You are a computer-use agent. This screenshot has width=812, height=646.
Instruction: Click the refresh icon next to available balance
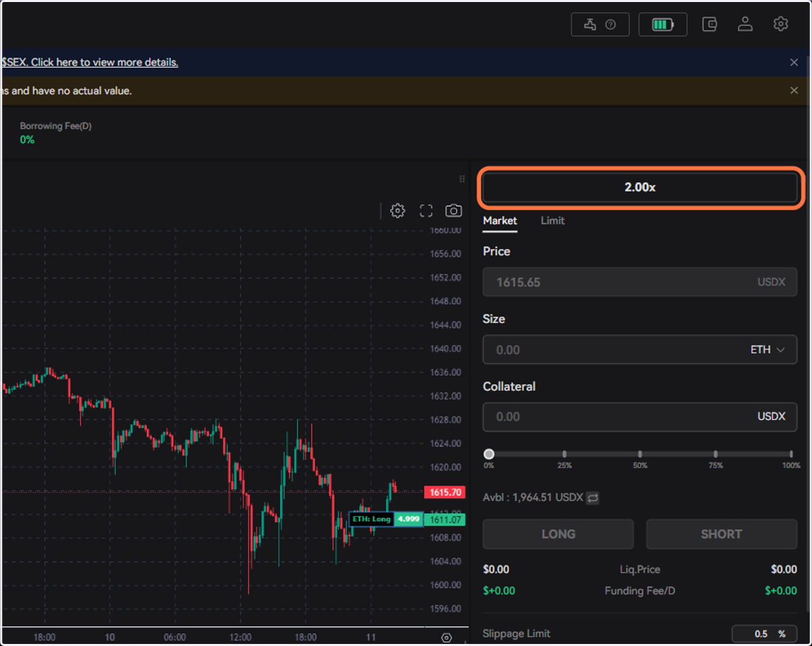click(x=593, y=498)
